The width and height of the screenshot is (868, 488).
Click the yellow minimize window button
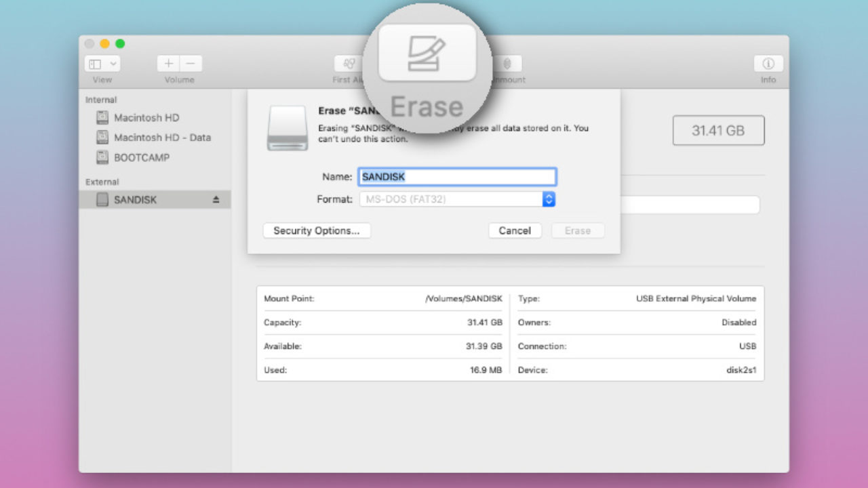pos(104,43)
